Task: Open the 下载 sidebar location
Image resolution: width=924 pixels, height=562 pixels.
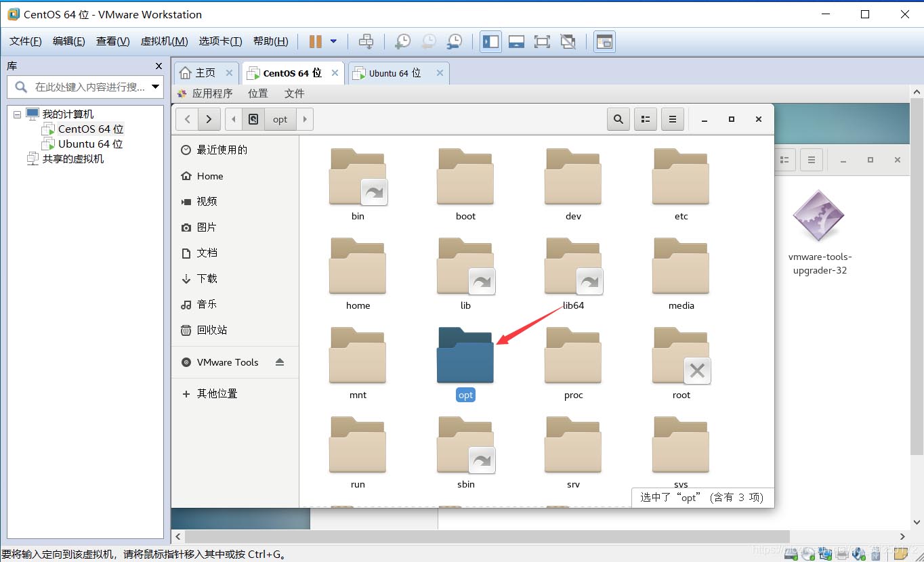Action: [x=235, y=279]
